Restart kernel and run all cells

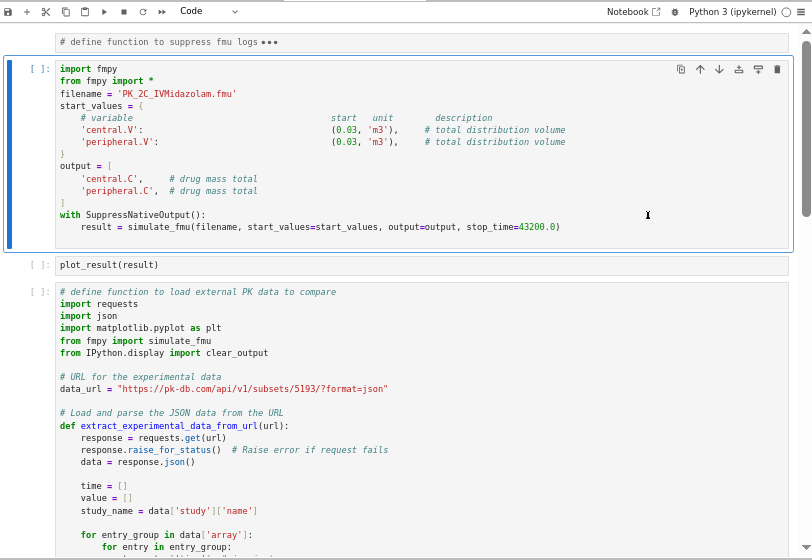pyautogui.click(x=162, y=12)
